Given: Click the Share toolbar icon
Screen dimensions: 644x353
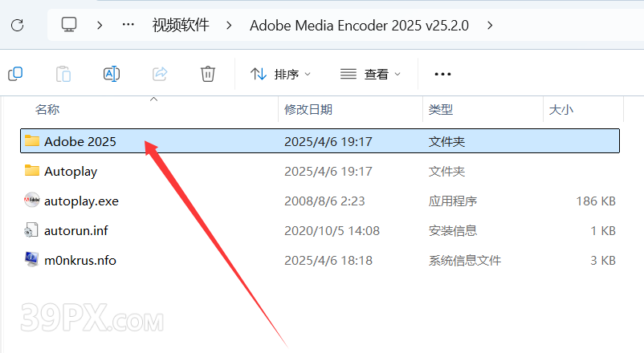Looking at the screenshot, I should 160,75.
